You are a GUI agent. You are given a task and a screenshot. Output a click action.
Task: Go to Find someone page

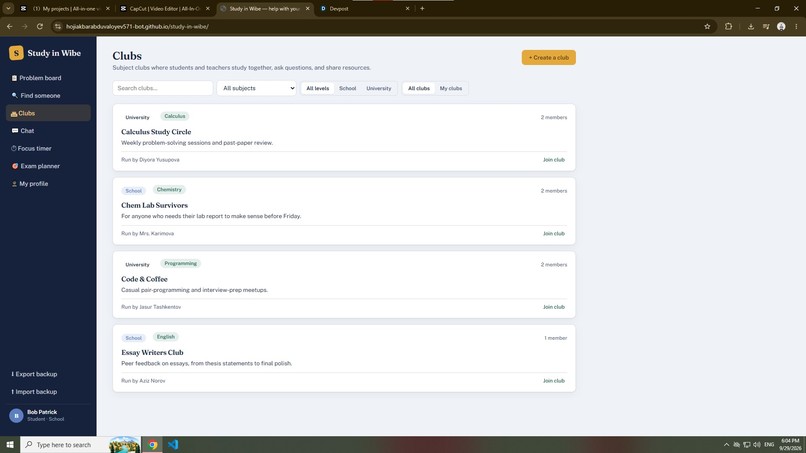(48, 96)
